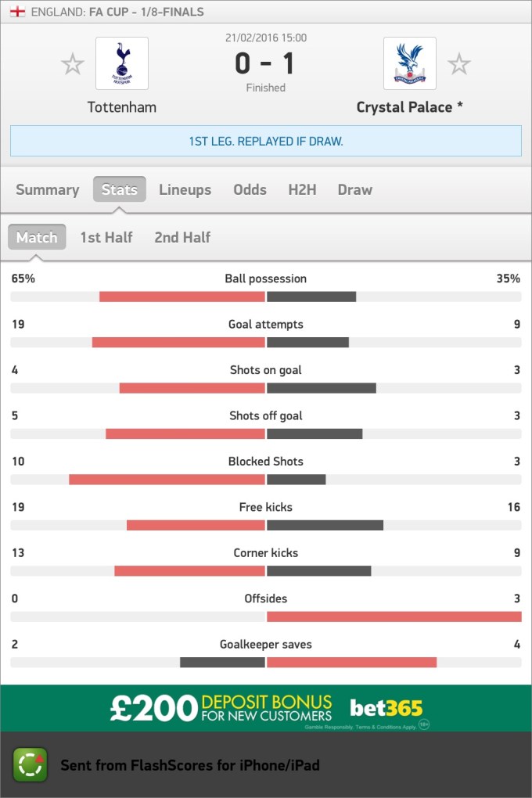This screenshot has width=532, height=798.
Task: Show 1st Half statistics
Action: pos(106,237)
